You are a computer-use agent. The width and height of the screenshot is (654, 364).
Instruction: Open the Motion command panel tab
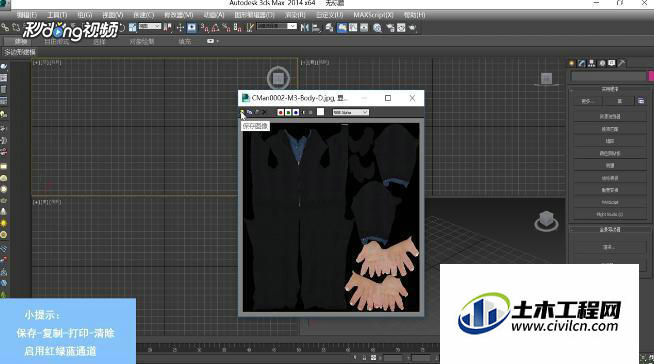602,63
